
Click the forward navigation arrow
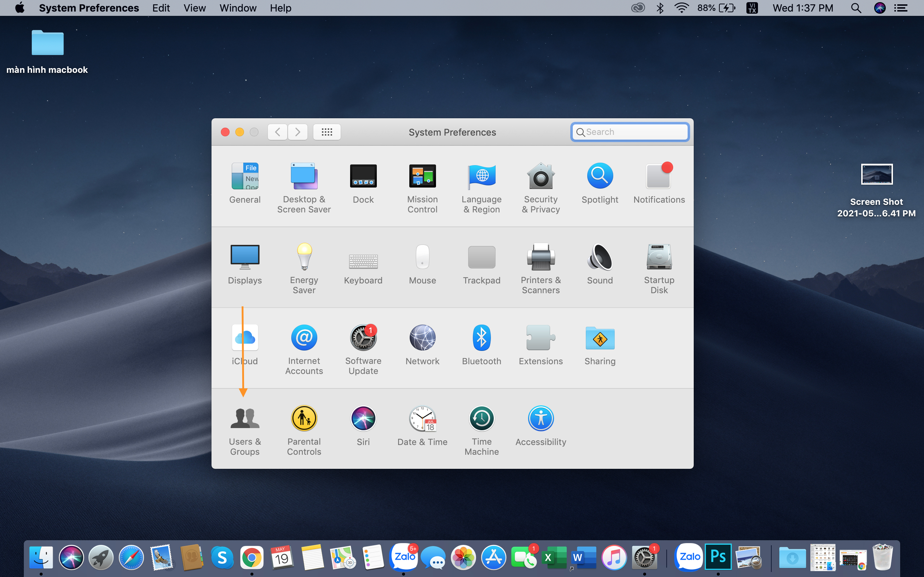click(298, 132)
